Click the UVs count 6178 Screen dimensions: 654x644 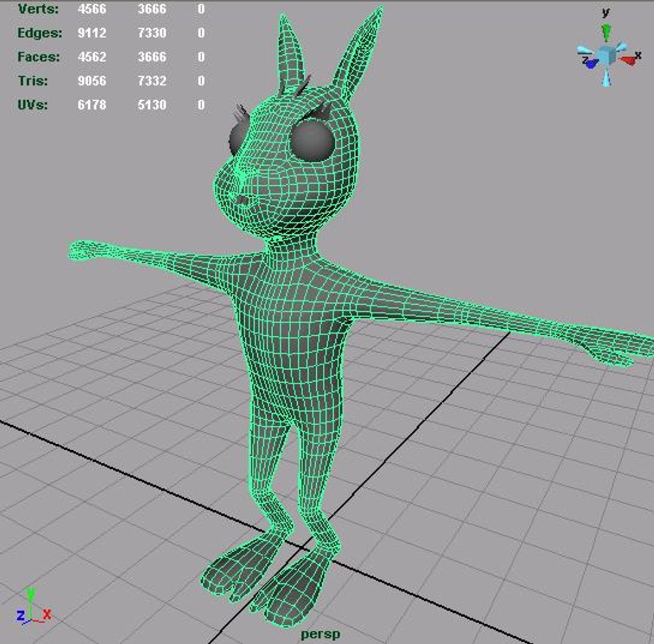(x=92, y=104)
